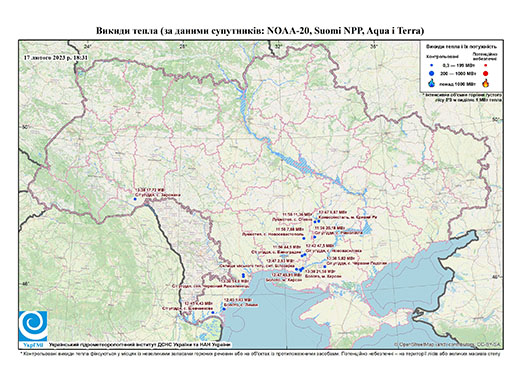Click the 5.63 MW marker near Lyman
Viewport: 520px width, 368px height.
coord(224,309)
